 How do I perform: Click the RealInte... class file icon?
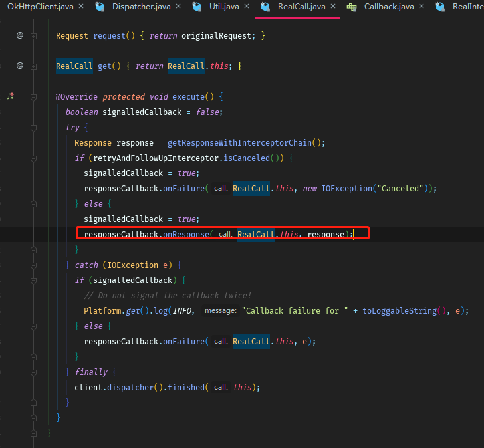point(440,7)
